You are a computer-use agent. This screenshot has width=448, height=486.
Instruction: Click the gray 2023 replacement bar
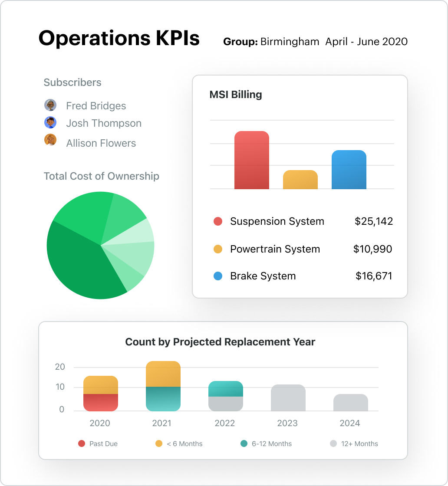tap(288, 398)
